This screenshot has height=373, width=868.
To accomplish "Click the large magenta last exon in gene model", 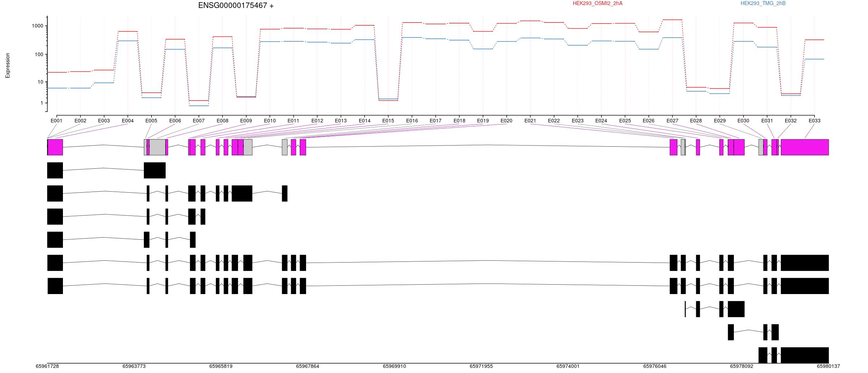I will tap(805, 147).
